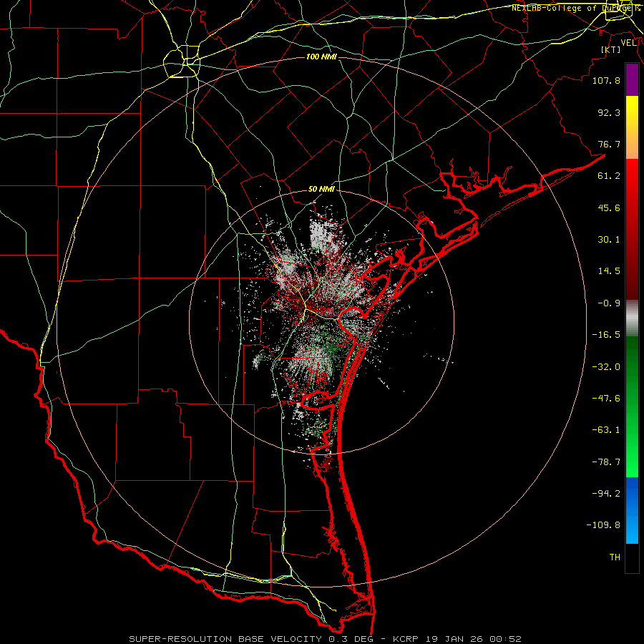The width and height of the screenshot is (644, 644).
Task: Click the blue segment of the color bar
Action: point(632,510)
